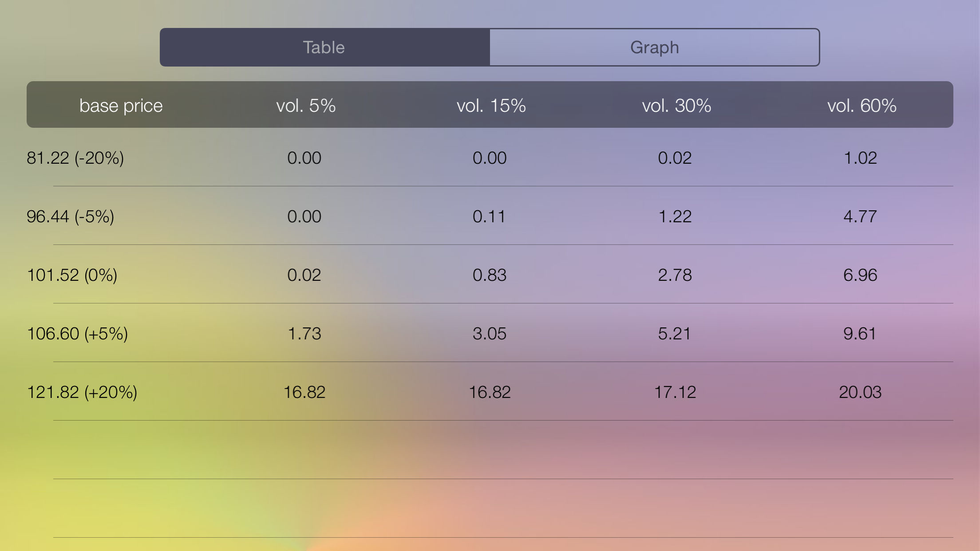Select the vol. 30% column header
Image resolution: width=980 pixels, height=551 pixels.
coord(675,105)
